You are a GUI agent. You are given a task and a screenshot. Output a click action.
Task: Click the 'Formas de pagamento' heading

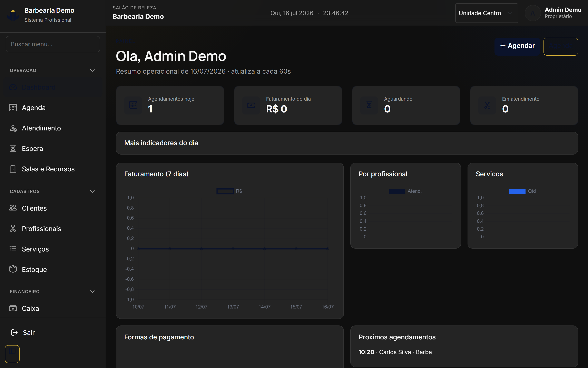pyautogui.click(x=159, y=337)
